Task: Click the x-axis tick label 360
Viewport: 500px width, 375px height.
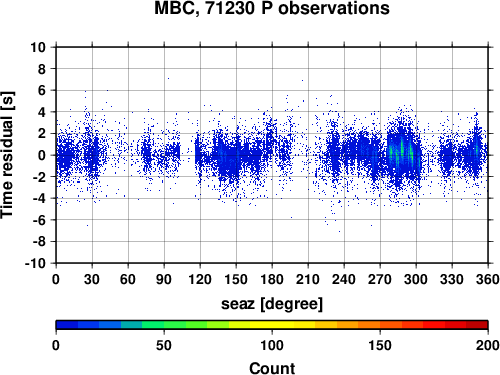Action: click(488, 279)
